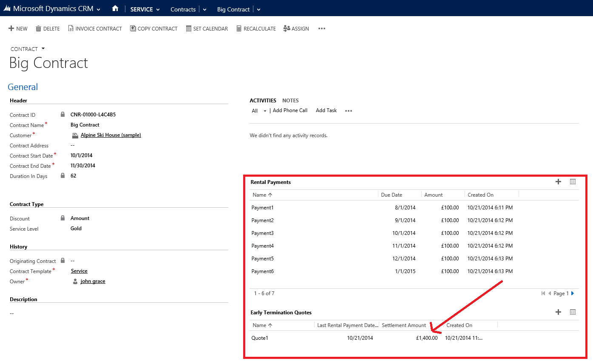The width and height of the screenshot is (593, 364).
Task: Choose COPY CONTRACT in command bar
Action: [x=153, y=28]
